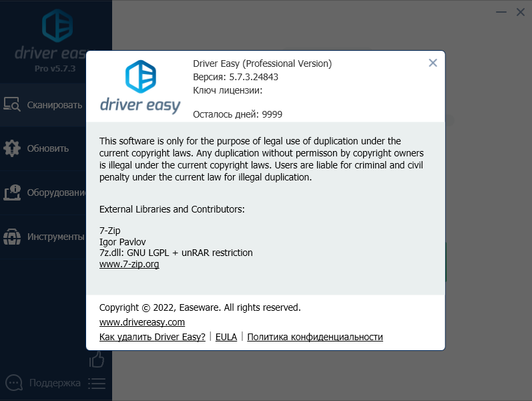Minimize the Driver Easy main window
The width and height of the screenshot is (532, 401).
[x=501, y=12]
